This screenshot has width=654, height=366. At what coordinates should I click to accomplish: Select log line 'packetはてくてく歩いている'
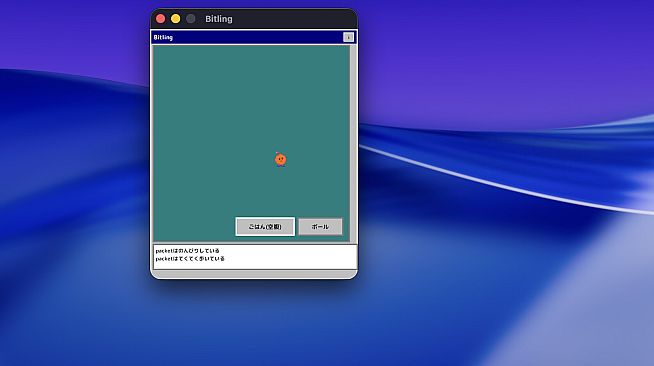(190, 258)
